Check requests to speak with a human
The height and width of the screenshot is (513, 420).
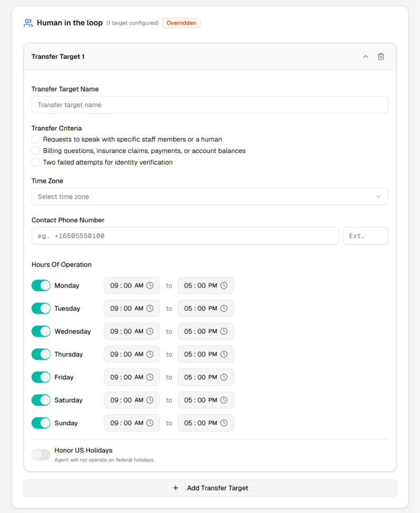pos(36,139)
